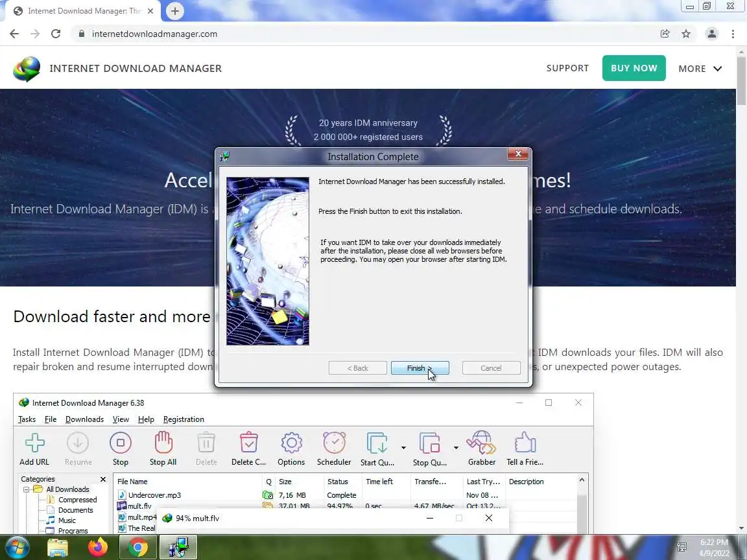Screen dimensions: 747x560
Task: Go forward in the browser
Action: tap(35, 34)
